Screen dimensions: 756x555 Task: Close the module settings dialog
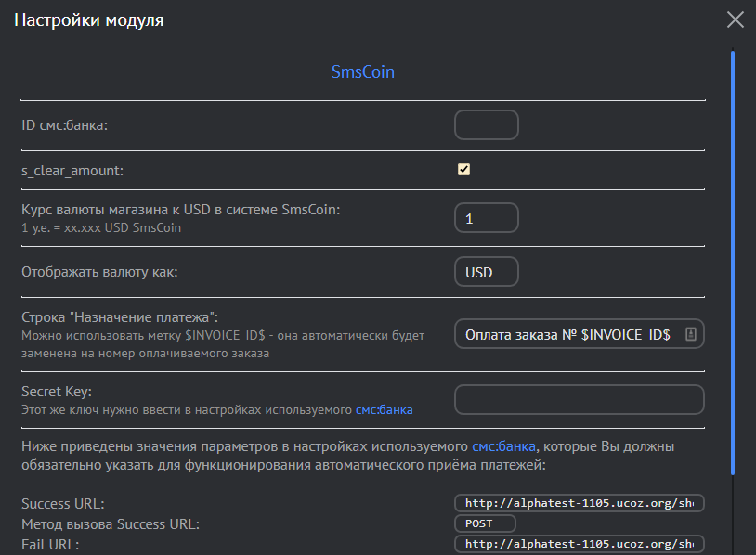pos(735,19)
